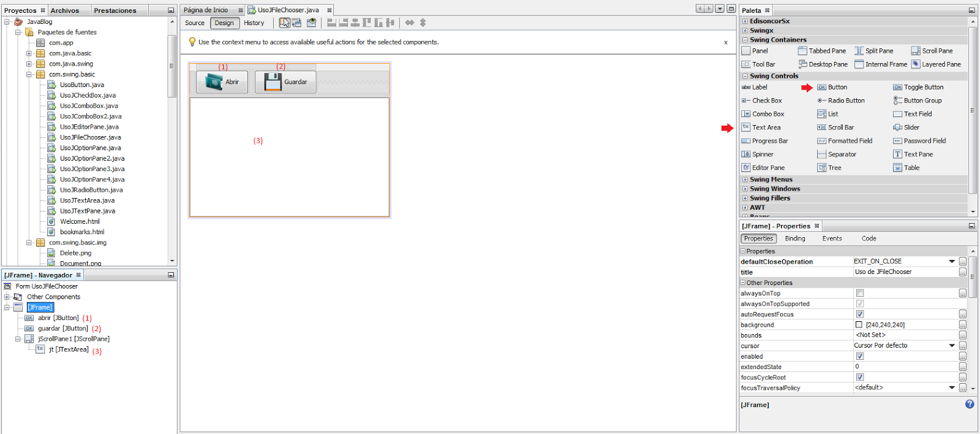Click the text area in form
980x434 pixels.
click(290, 158)
